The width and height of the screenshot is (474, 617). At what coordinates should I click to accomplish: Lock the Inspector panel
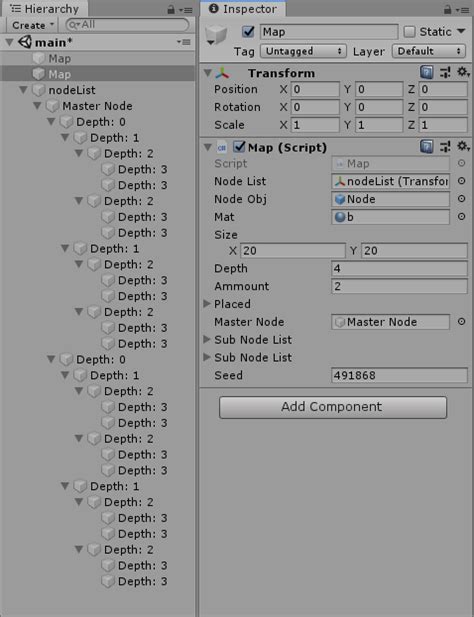click(x=447, y=9)
